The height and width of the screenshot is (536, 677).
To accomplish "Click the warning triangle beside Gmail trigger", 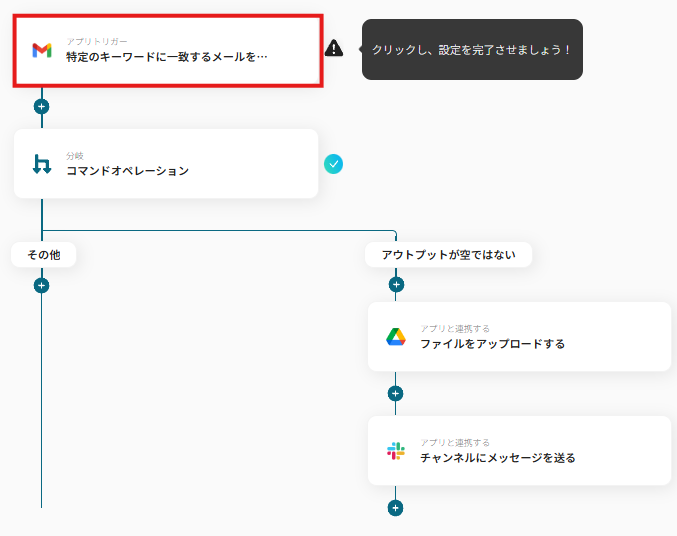I will coord(334,48).
